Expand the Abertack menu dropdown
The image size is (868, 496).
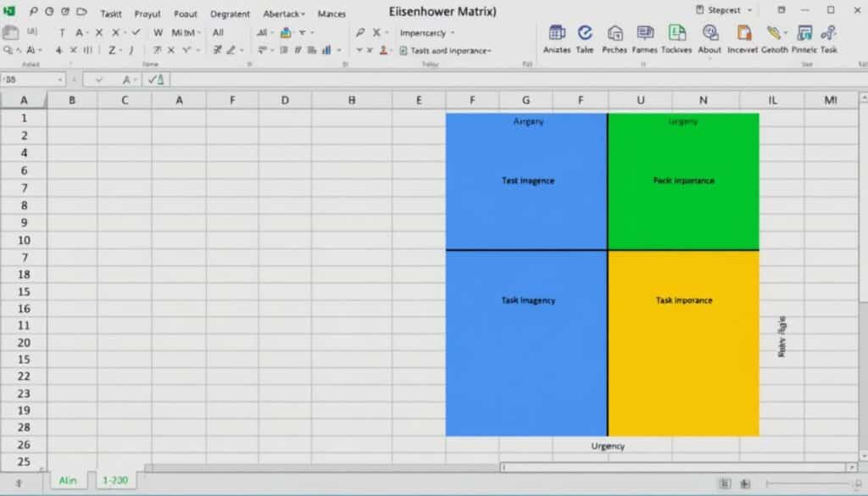pyautogui.click(x=303, y=14)
